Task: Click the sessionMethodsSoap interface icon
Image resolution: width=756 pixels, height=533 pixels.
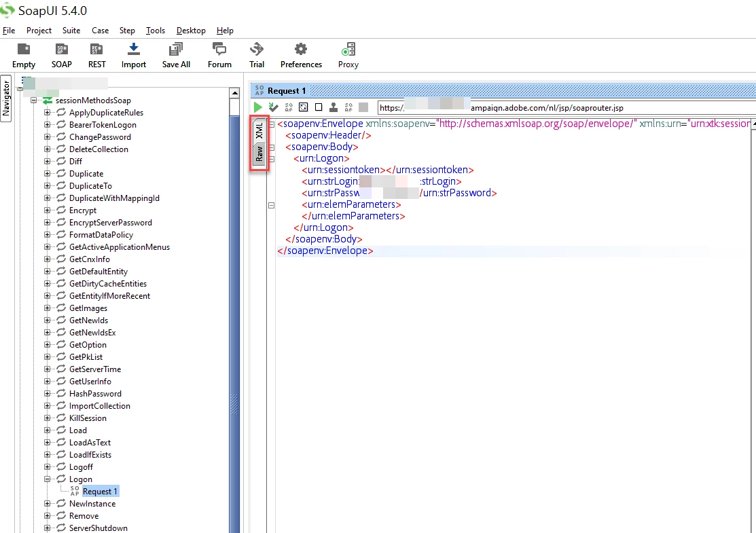Action: [48, 100]
